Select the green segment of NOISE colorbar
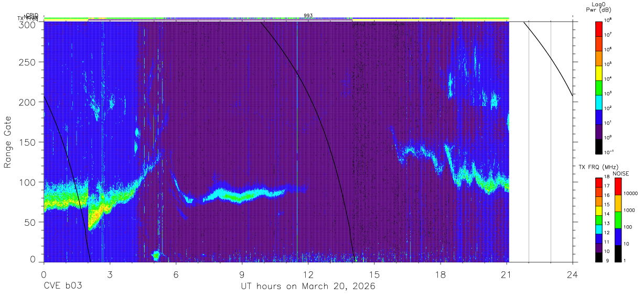Screen dimensions: 644x297 coord(617,220)
